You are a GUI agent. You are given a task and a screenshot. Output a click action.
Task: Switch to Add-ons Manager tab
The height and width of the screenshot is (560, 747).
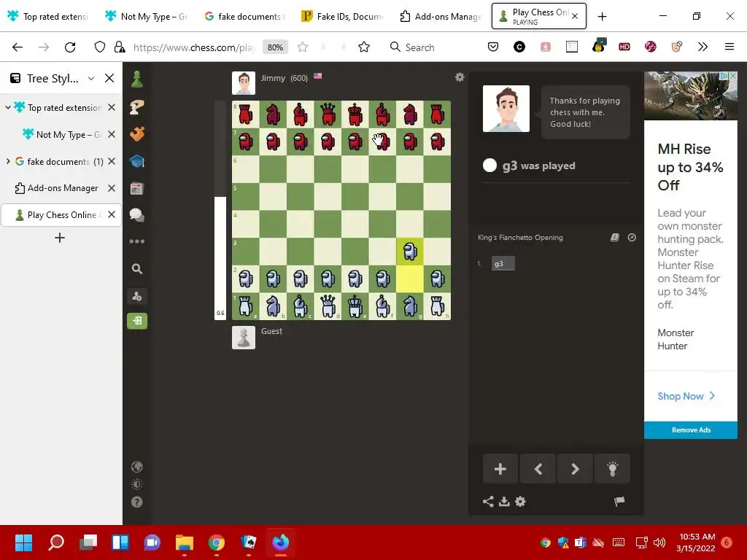(x=441, y=16)
